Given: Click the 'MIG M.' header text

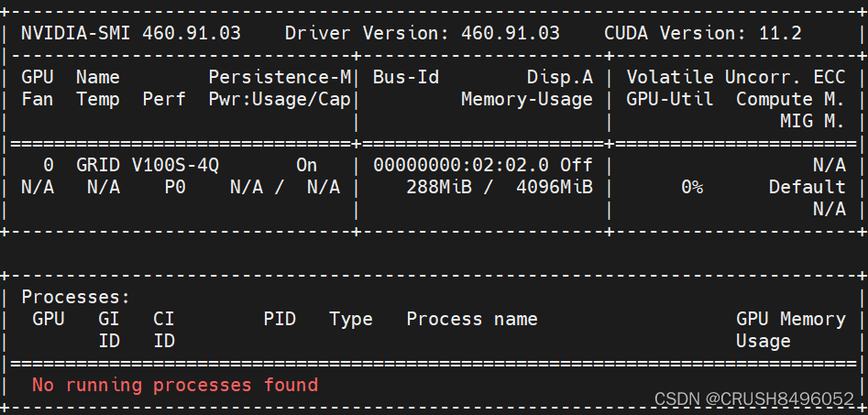Looking at the screenshot, I should (813, 121).
